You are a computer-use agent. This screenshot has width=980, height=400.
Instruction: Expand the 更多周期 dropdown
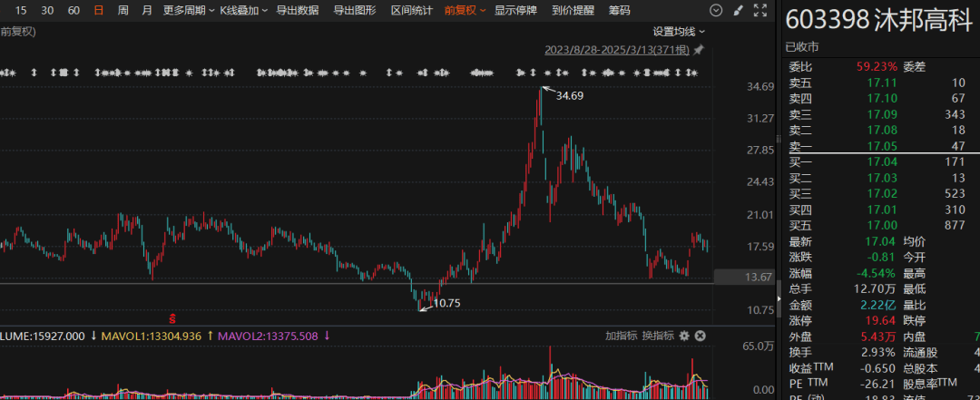coord(188,11)
